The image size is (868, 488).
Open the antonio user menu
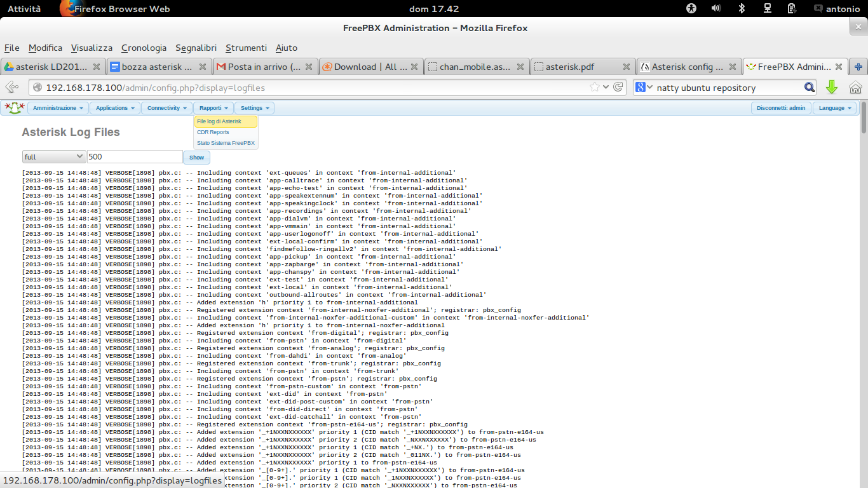click(837, 8)
